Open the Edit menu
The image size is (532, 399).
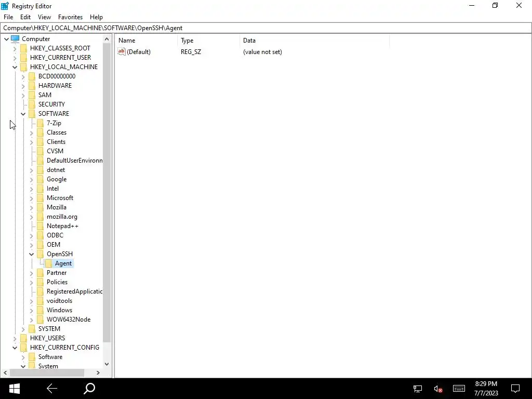coord(25,17)
